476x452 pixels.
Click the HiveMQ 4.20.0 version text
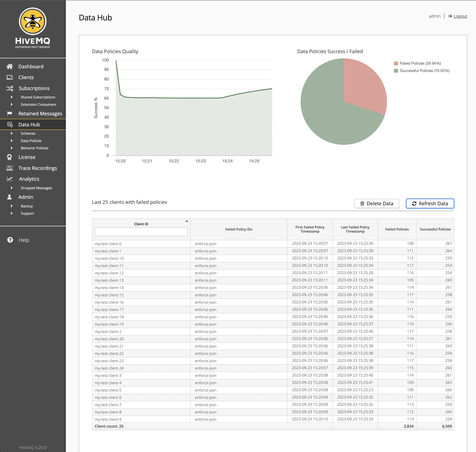pos(33,447)
